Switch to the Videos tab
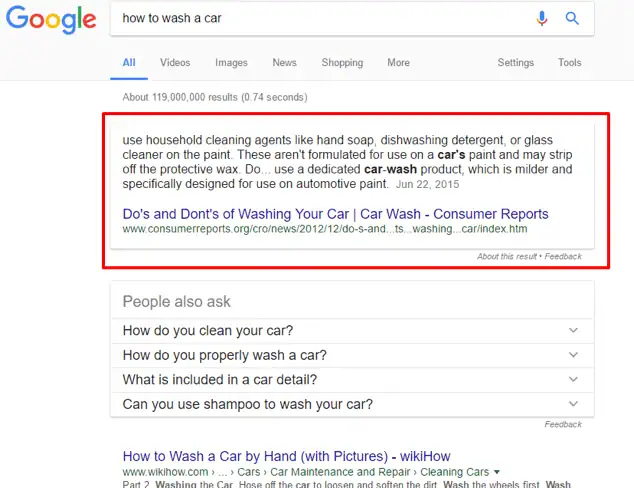The image size is (634, 488). (175, 63)
